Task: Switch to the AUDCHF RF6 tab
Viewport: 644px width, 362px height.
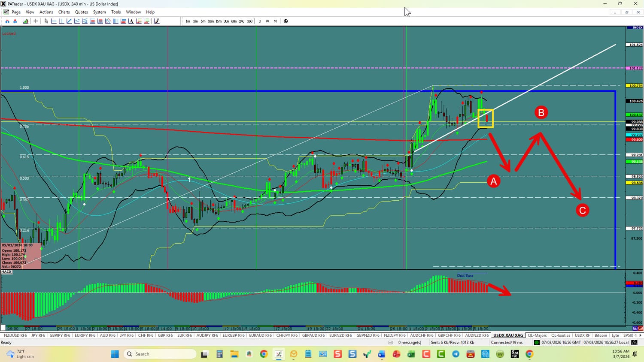Action: 422,335
